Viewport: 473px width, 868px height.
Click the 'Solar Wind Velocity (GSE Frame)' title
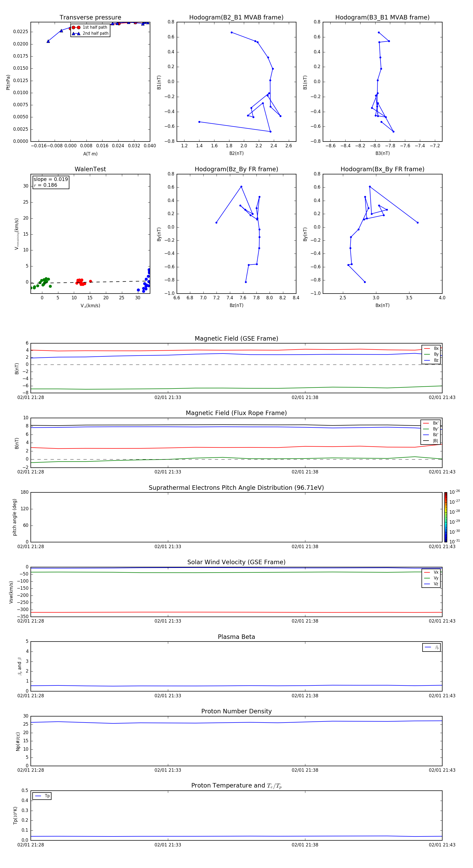point(236,562)
